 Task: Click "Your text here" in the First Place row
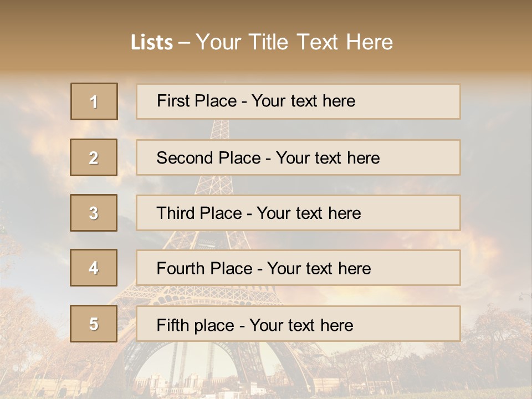(x=303, y=101)
